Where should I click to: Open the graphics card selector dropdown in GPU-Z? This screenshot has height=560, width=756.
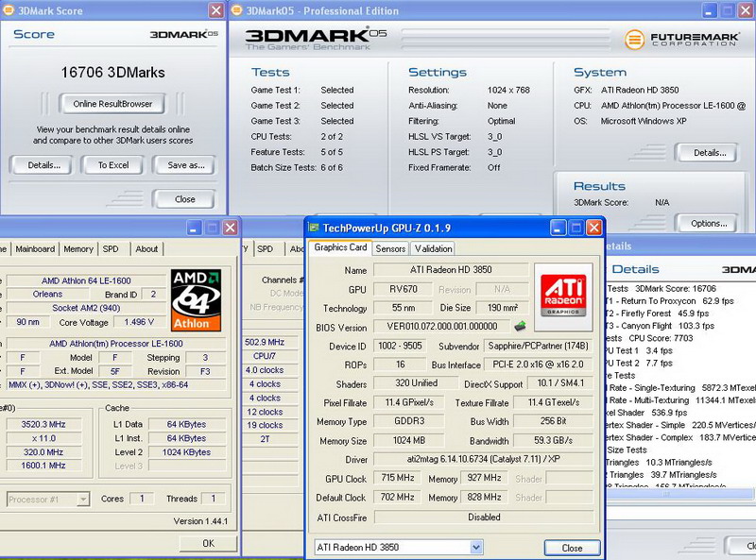pos(476,547)
